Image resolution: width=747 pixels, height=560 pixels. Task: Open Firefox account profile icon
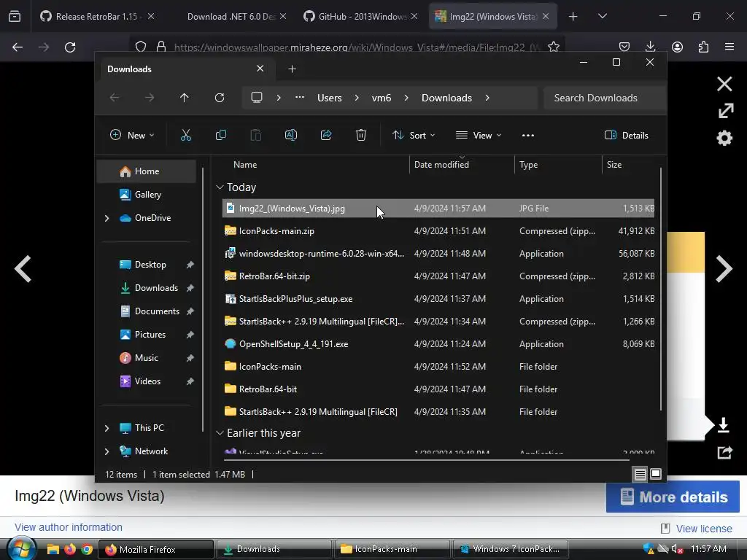point(677,47)
